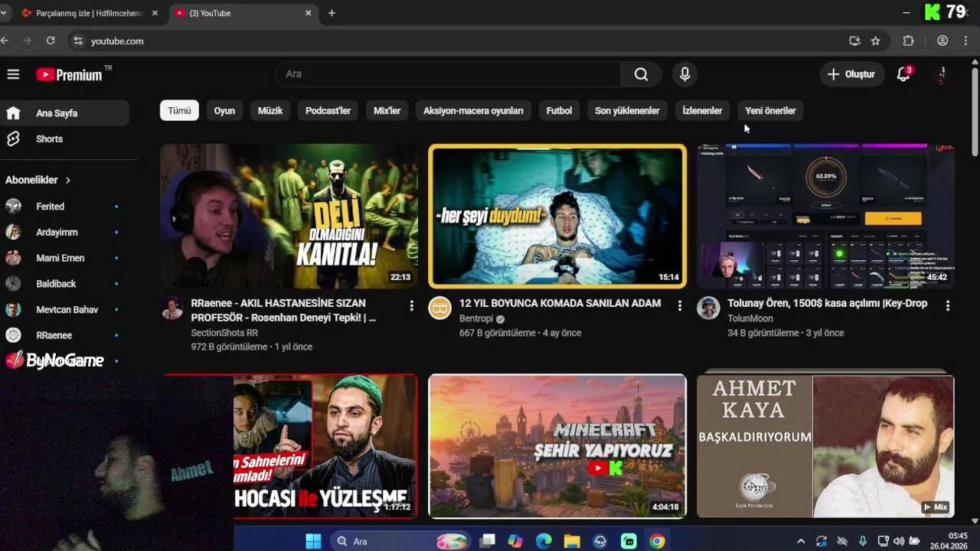The height and width of the screenshot is (551, 980).
Task: View site information icon in address bar
Action: (x=77, y=41)
